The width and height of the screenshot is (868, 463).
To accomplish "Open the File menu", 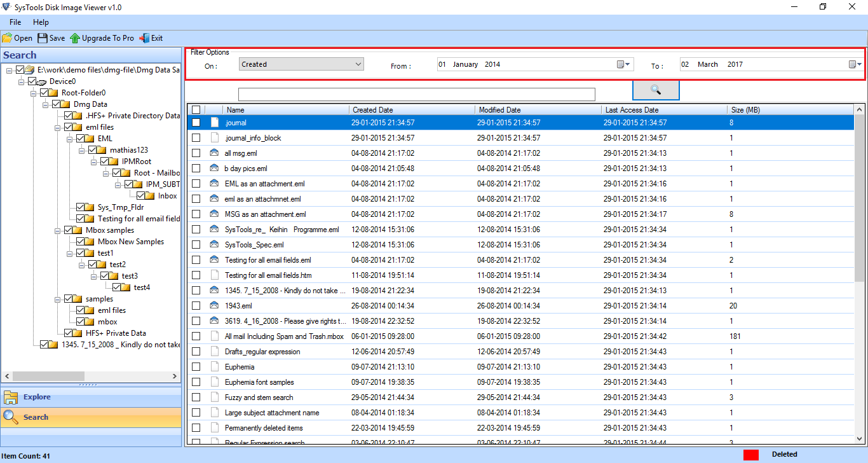I will coord(15,22).
